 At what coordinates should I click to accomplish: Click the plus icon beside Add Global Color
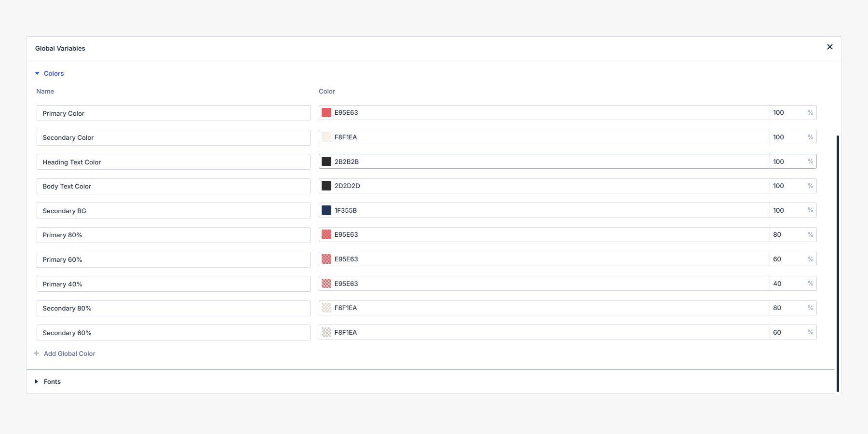(37, 353)
